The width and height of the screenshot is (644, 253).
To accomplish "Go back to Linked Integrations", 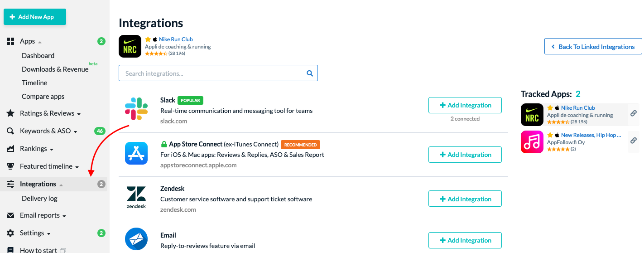I will click(x=593, y=47).
